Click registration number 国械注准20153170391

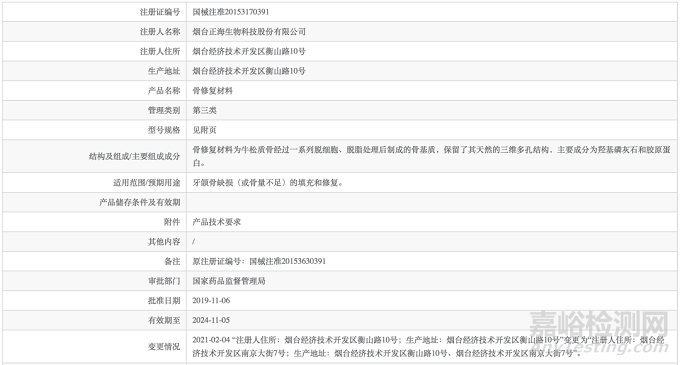click(231, 12)
